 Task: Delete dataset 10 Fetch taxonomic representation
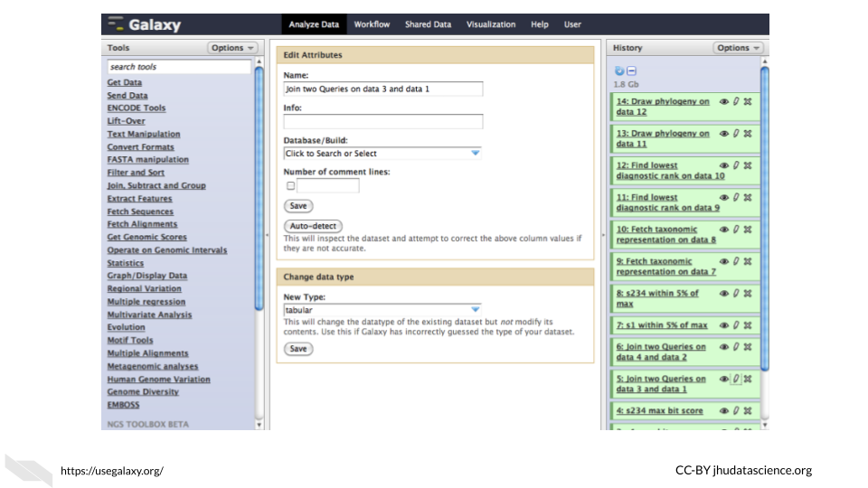[748, 230]
